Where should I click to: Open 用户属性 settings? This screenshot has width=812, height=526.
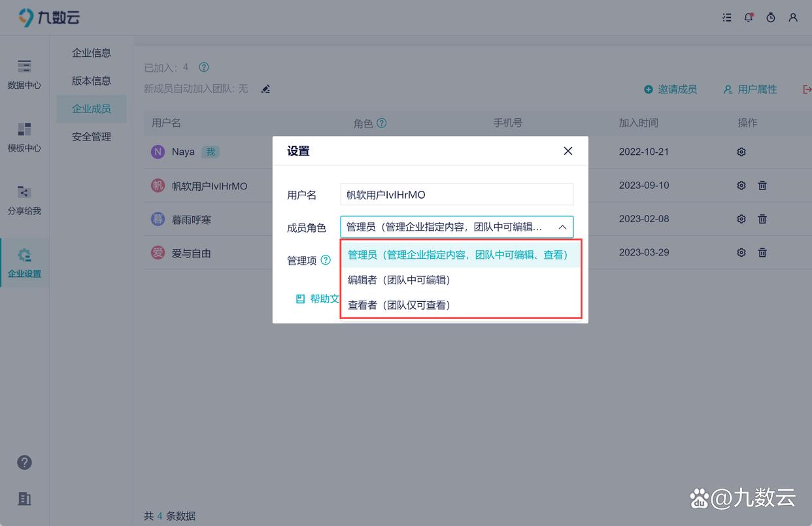(x=749, y=89)
